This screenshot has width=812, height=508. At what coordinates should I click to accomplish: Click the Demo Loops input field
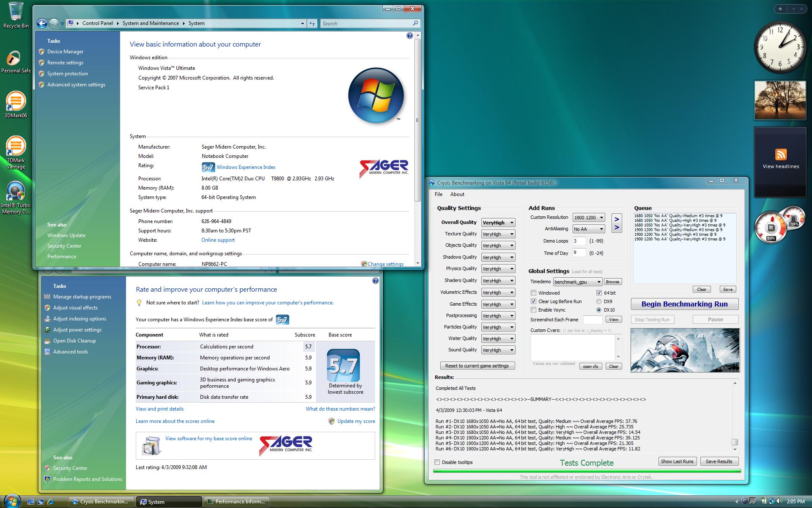tap(579, 241)
